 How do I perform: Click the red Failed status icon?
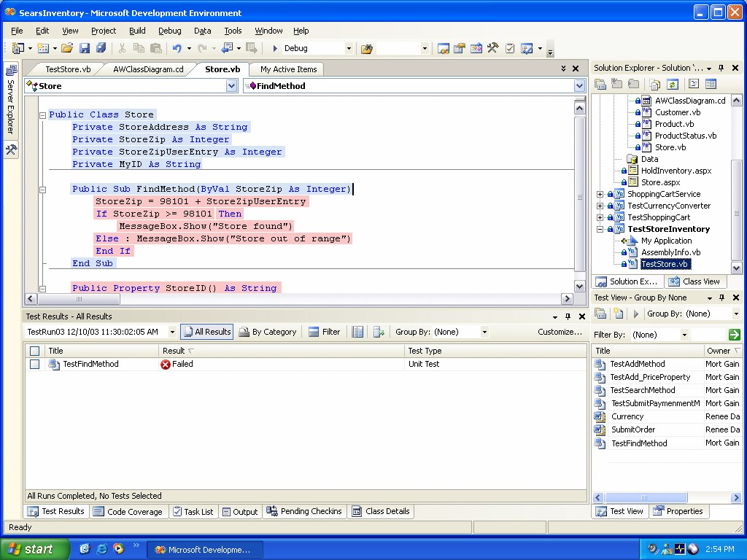pos(166,365)
